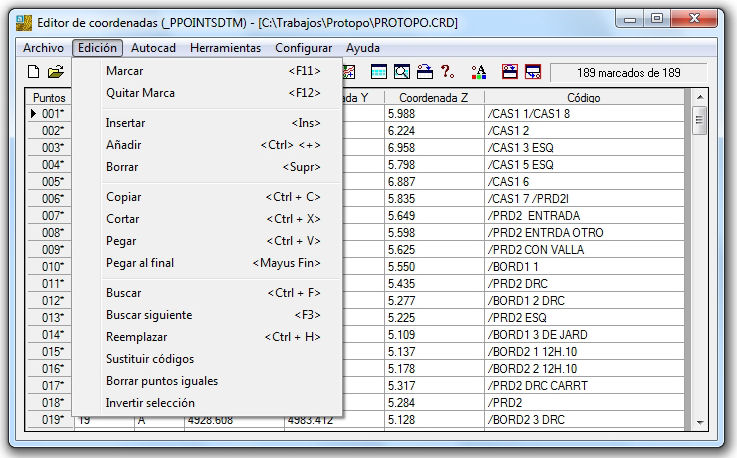
Task: Click code cell /CAS1 3 ESQ
Action: tap(584, 148)
